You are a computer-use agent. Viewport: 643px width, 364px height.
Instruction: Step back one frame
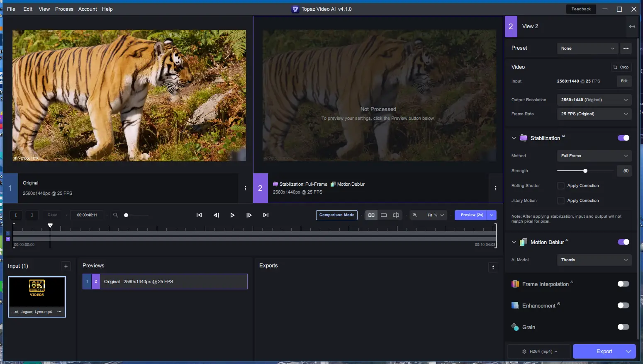(216, 215)
